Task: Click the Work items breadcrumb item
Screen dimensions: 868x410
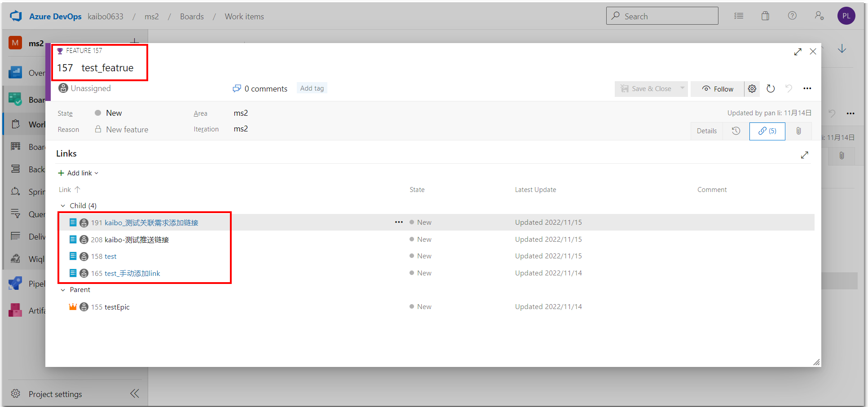Action: click(x=244, y=16)
